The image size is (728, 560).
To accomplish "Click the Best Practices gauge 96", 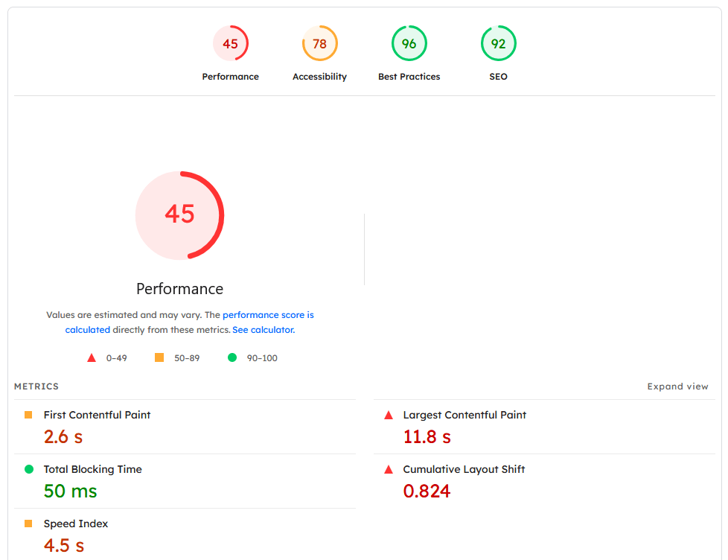I will pos(409,44).
